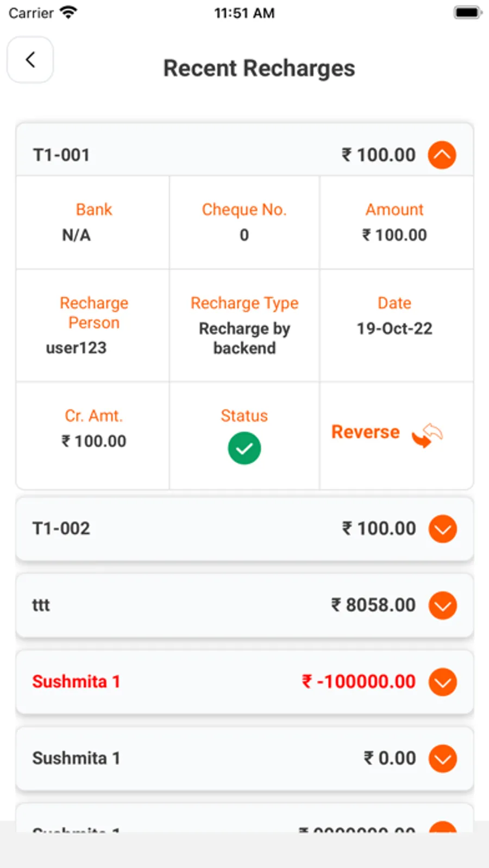Viewport: 489px width, 868px height.
Task: Tap the Wi-Fi icon in status bar
Action: point(69,12)
